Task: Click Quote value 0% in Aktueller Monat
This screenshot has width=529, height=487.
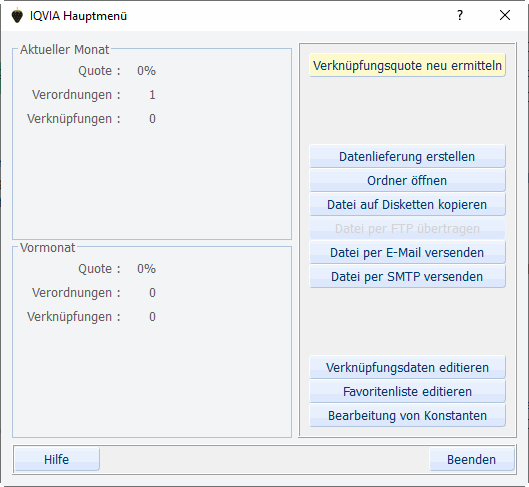Action: click(146, 71)
